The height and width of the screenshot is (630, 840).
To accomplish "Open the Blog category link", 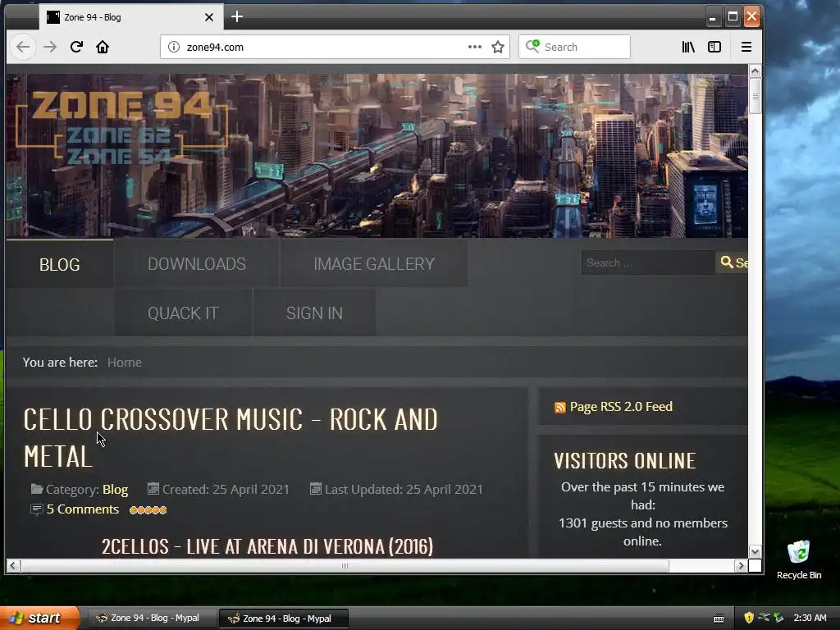I will point(115,490).
